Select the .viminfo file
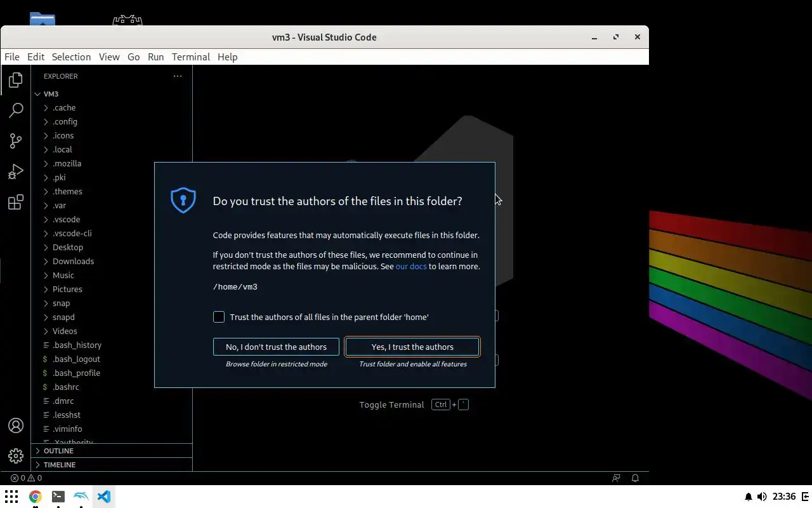 coord(112,429)
